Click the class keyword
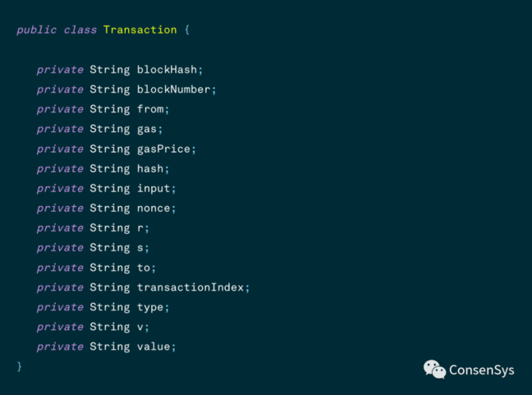This screenshot has height=395, width=532. coord(80,30)
